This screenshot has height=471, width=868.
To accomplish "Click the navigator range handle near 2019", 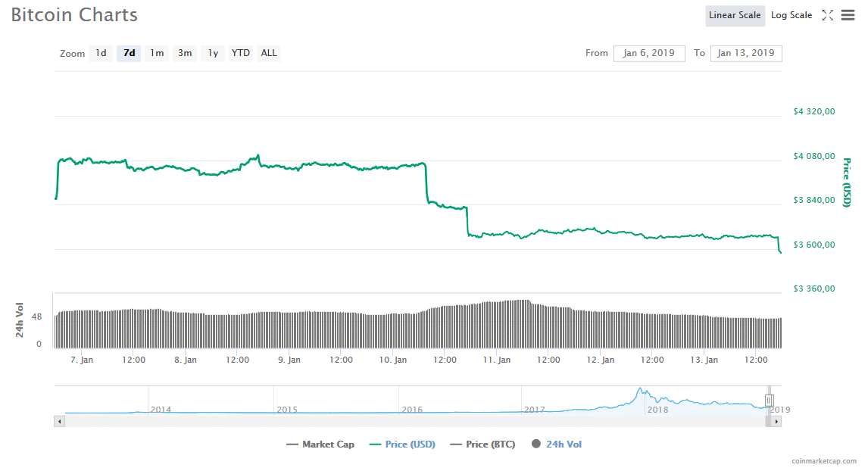I will pyautogui.click(x=769, y=400).
